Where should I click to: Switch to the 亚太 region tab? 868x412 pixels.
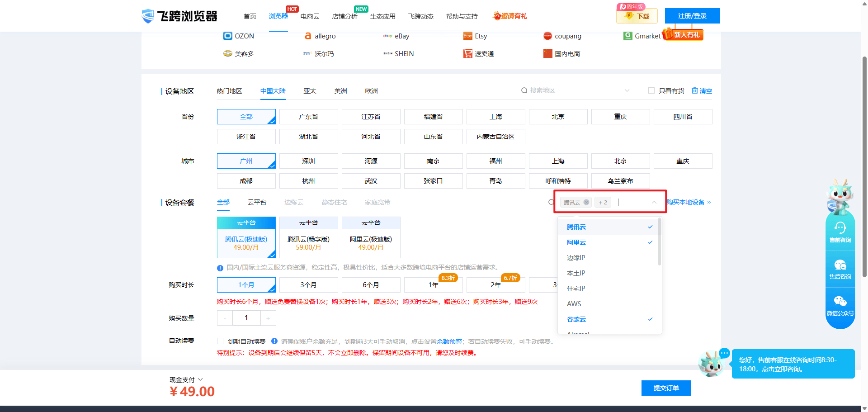pos(310,91)
